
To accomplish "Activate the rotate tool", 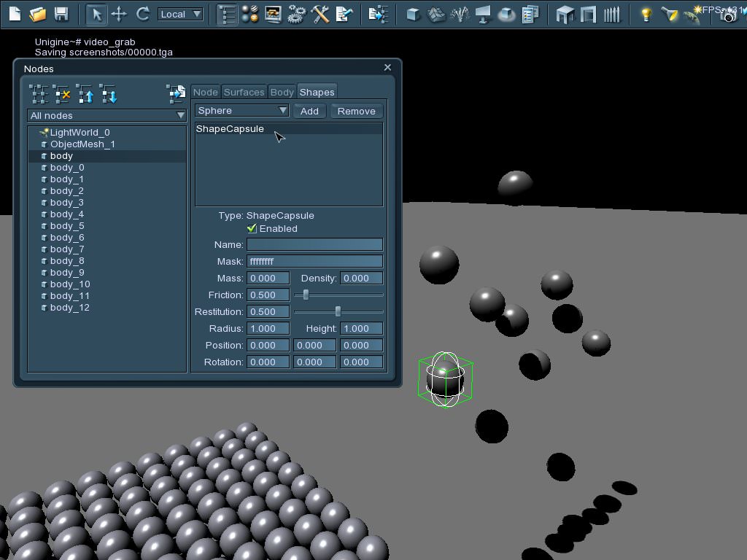I will pyautogui.click(x=142, y=14).
